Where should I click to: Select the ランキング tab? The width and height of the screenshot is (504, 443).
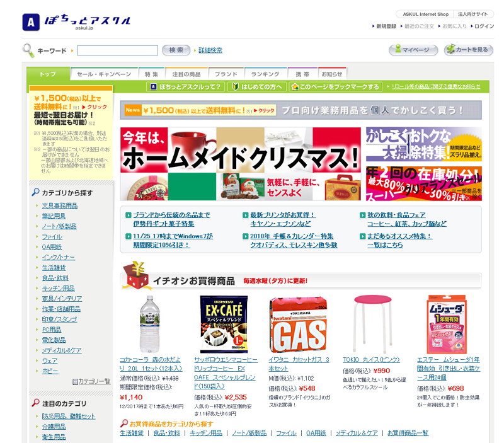pyautogui.click(x=265, y=74)
